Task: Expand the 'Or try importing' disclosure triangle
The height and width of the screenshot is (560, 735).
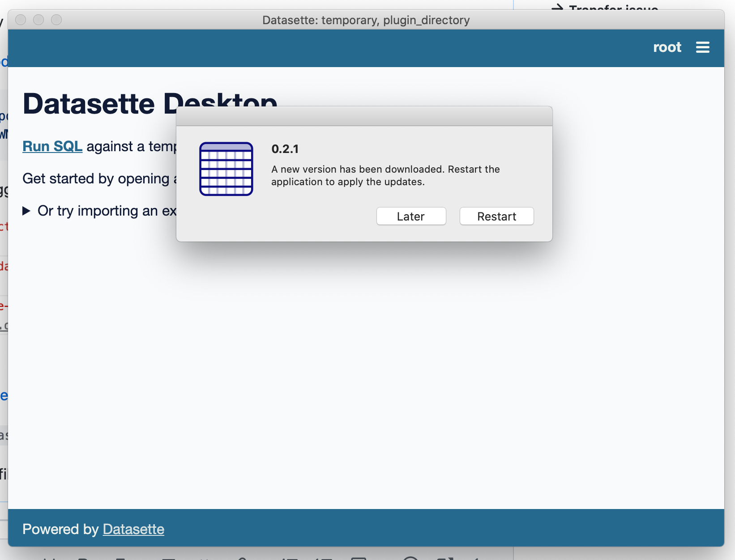Action: (x=26, y=211)
